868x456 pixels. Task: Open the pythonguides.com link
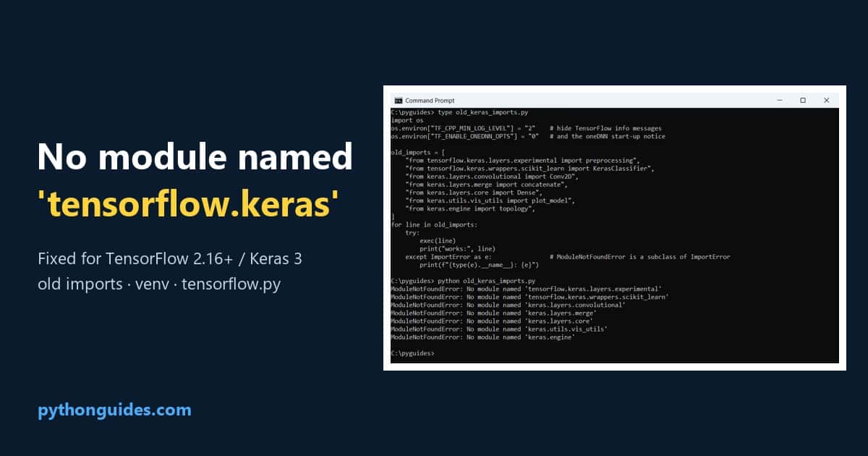[114, 410]
